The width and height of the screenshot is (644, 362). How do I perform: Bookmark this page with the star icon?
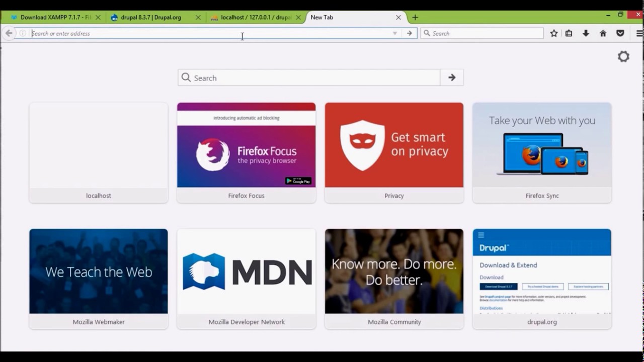[554, 33]
